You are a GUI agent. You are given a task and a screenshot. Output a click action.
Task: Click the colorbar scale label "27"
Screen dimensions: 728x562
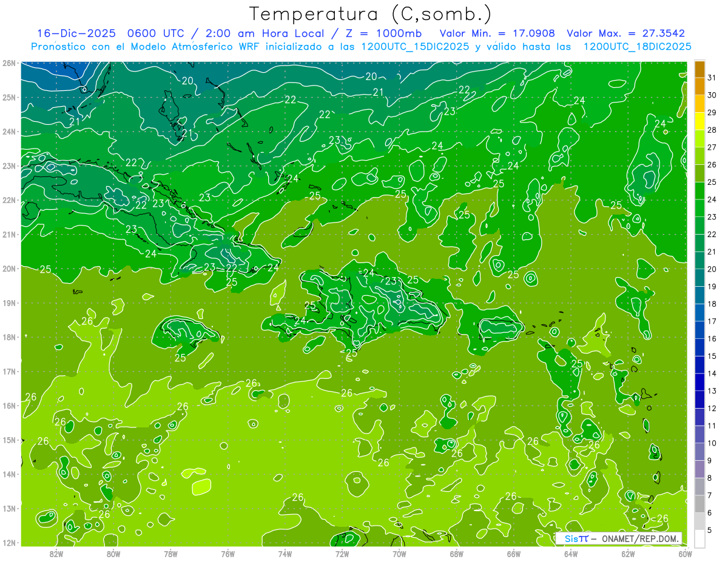(712, 147)
